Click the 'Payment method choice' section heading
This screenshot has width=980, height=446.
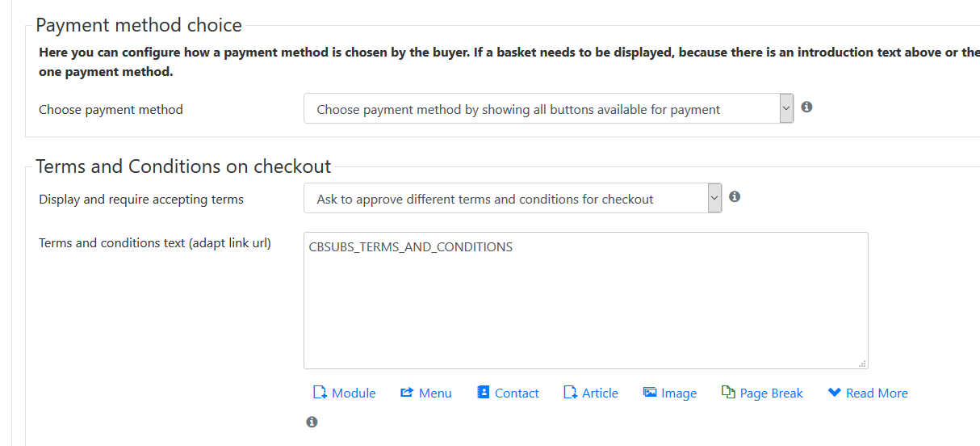click(139, 25)
